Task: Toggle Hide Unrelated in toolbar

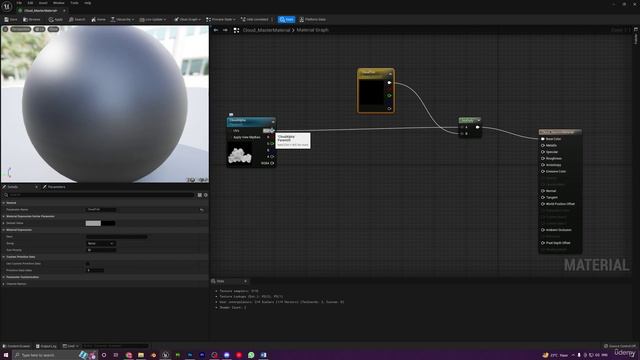Action: click(255, 19)
